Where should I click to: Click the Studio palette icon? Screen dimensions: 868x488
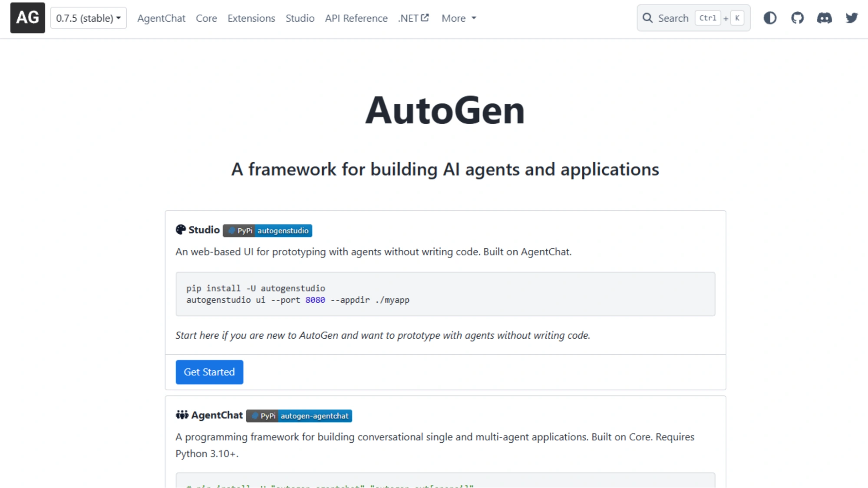tap(181, 230)
